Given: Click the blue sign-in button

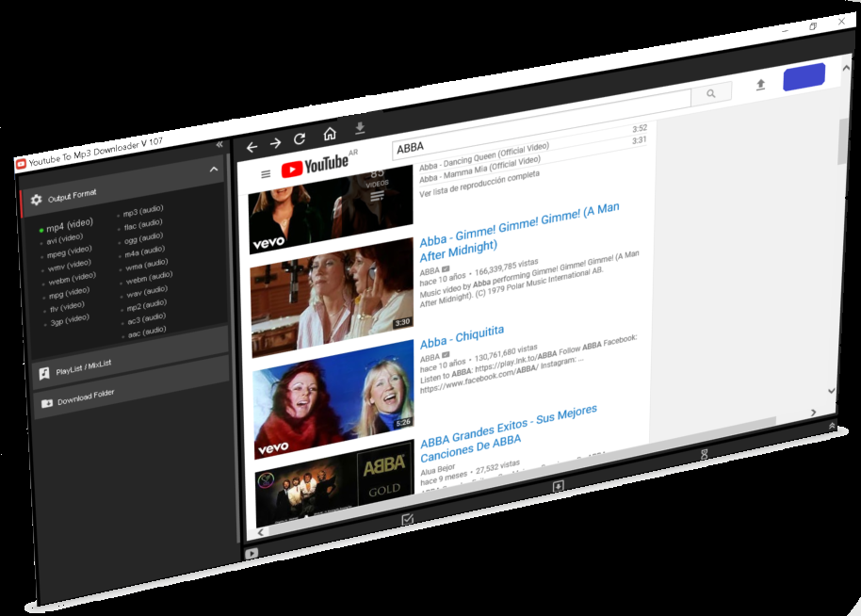Looking at the screenshot, I should coord(804,77).
